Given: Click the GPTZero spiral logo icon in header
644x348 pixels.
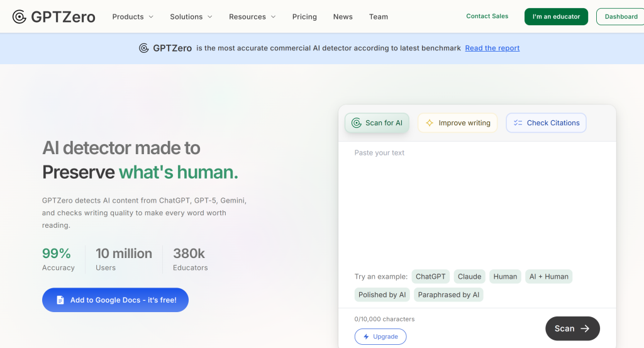Looking at the screenshot, I should [19, 17].
